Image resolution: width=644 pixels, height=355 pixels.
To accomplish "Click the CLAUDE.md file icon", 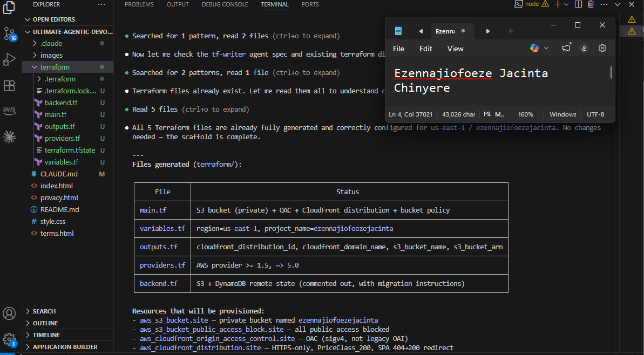I will point(34,174).
